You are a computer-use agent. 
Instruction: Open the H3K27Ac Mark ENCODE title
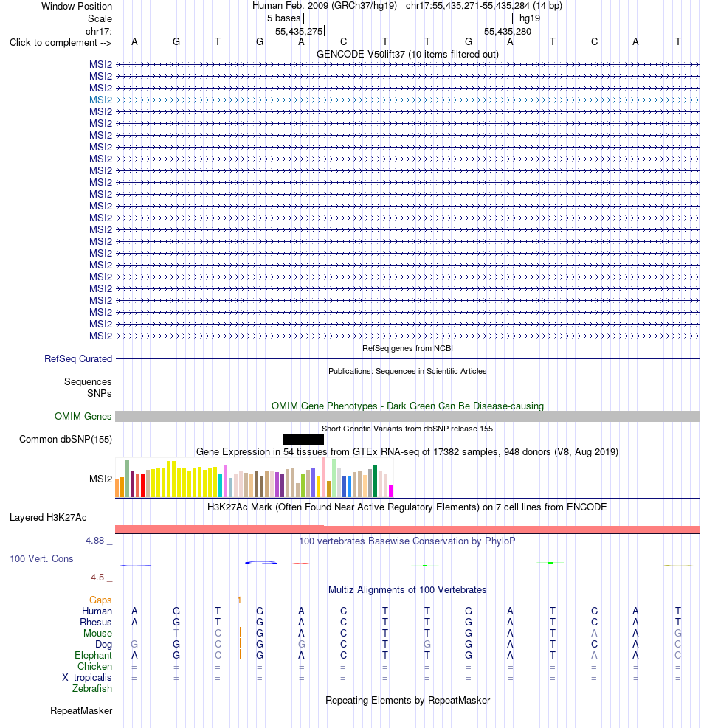[x=407, y=507]
